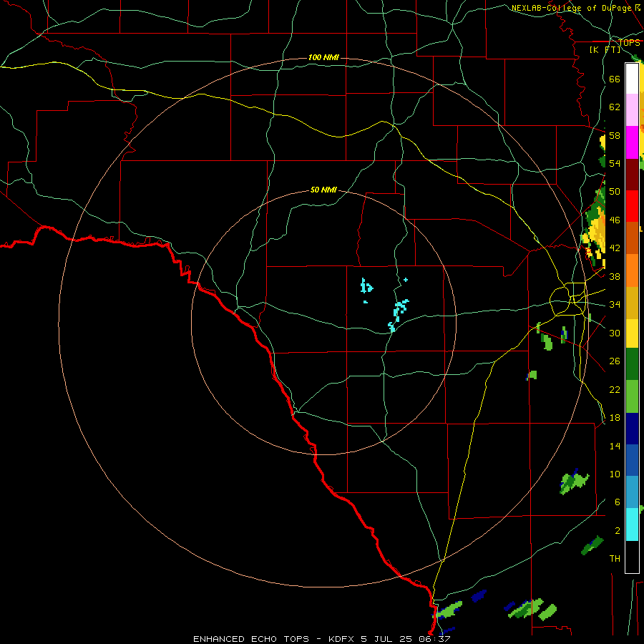Click the gold 34 kft legend swatch
644x644 pixels.
click(632, 303)
